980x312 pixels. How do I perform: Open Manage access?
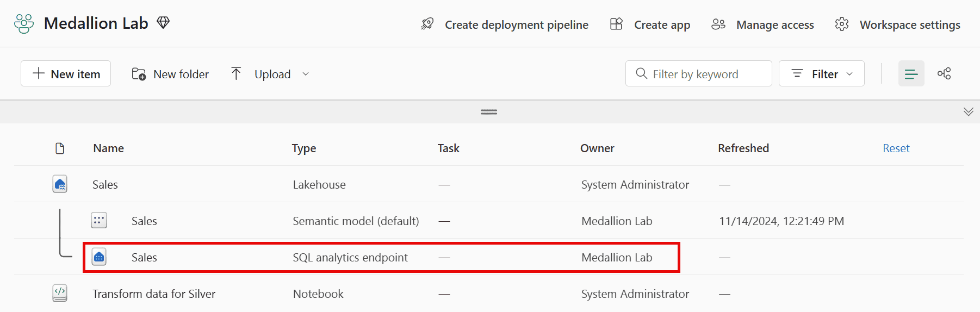pyautogui.click(x=763, y=25)
